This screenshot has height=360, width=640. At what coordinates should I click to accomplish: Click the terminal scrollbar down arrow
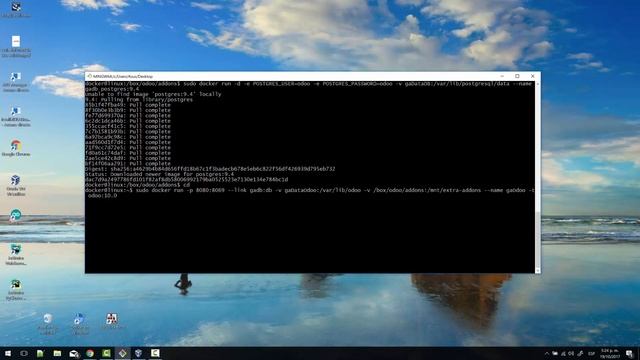click(538, 271)
